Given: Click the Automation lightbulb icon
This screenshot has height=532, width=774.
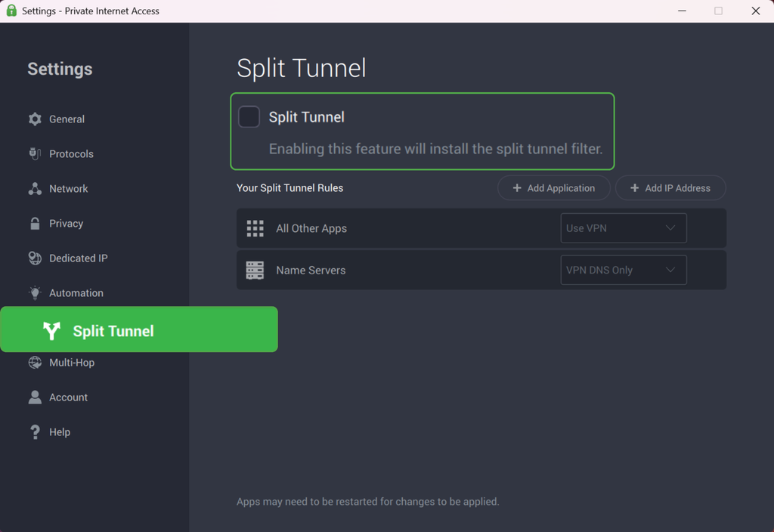Looking at the screenshot, I should 35,292.
